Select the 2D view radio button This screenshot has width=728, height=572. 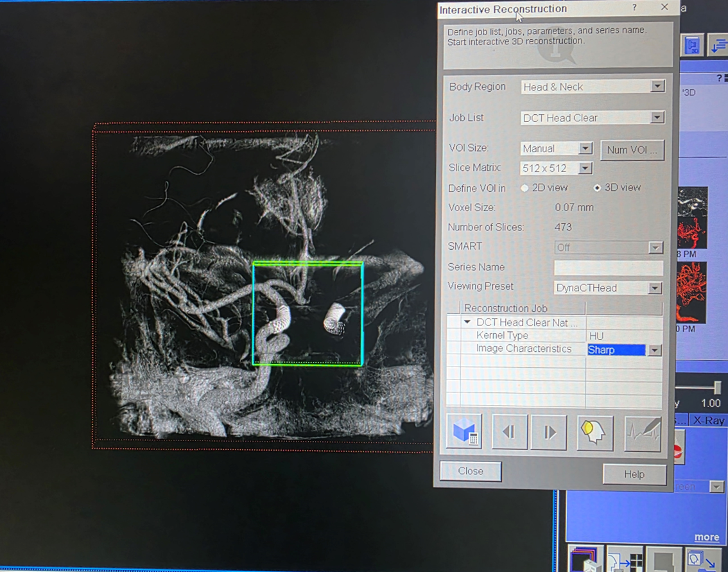[525, 188]
